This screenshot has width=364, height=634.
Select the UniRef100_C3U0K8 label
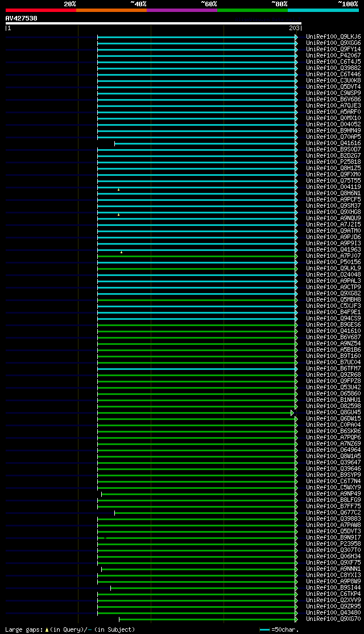pos(333,80)
